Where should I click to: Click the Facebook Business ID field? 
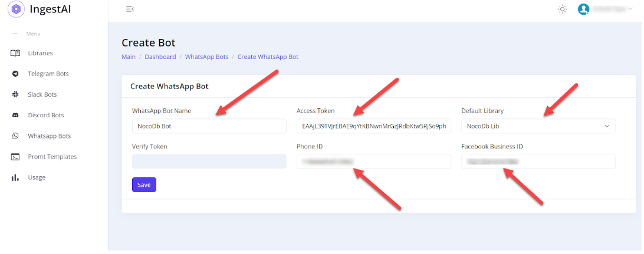(538, 161)
